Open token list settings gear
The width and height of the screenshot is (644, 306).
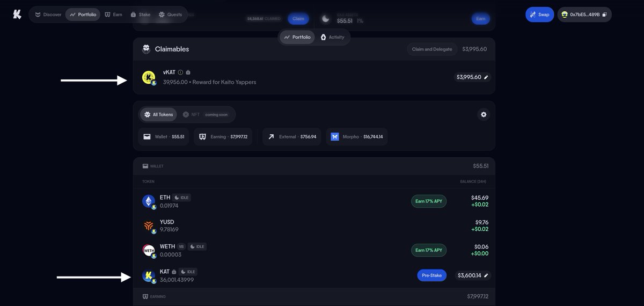click(x=484, y=114)
